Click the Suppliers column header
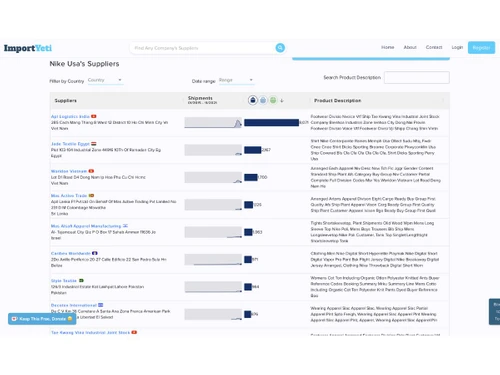The width and height of the screenshot is (500, 375). click(66, 100)
